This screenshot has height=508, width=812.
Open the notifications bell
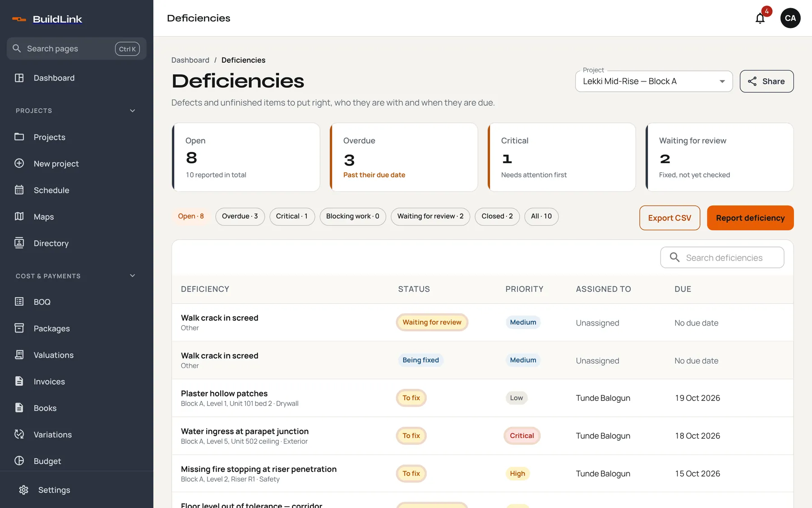[760, 18]
